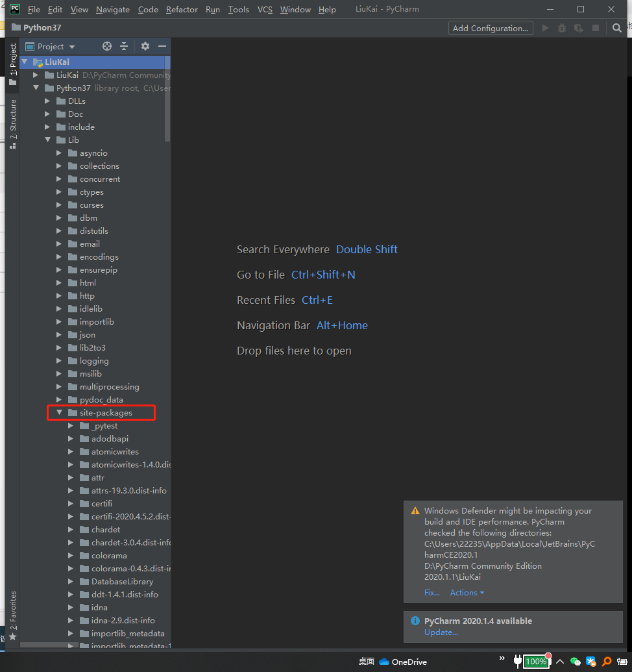
Task: Click the blue tray icon beside WeChat
Action: pyautogui.click(x=591, y=662)
